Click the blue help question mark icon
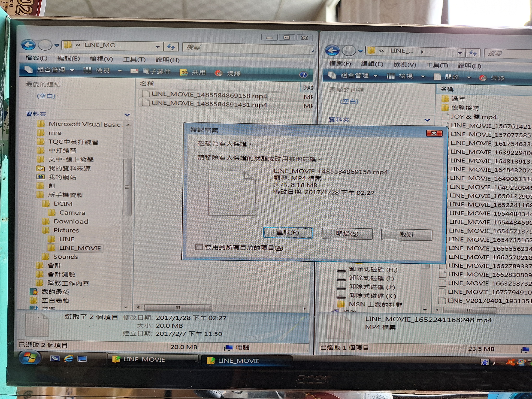The height and width of the screenshot is (399, 532). [x=303, y=75]
